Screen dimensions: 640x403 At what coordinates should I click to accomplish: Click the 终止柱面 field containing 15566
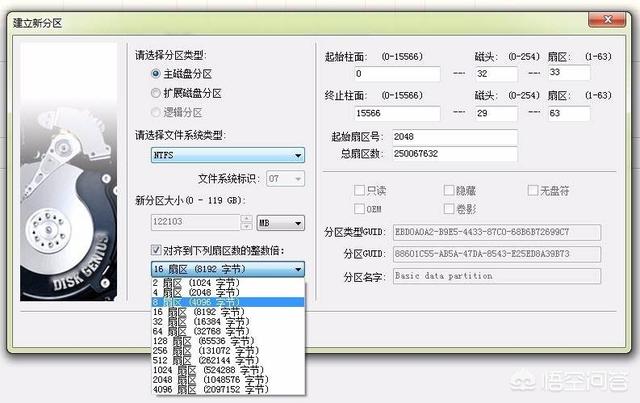[x=397, y=113]
